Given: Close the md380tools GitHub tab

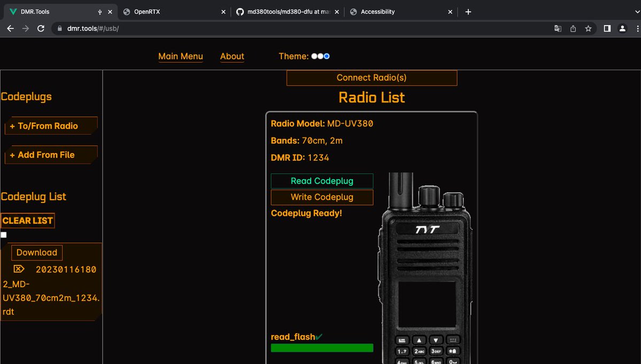Looking at the screenshot, I should point(337,12).
